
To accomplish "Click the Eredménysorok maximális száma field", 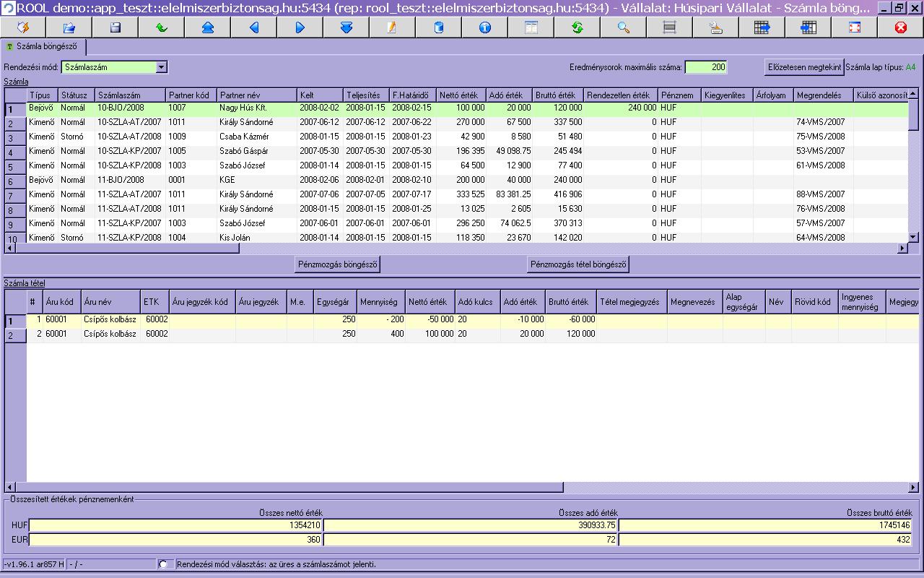I will 705,67.
